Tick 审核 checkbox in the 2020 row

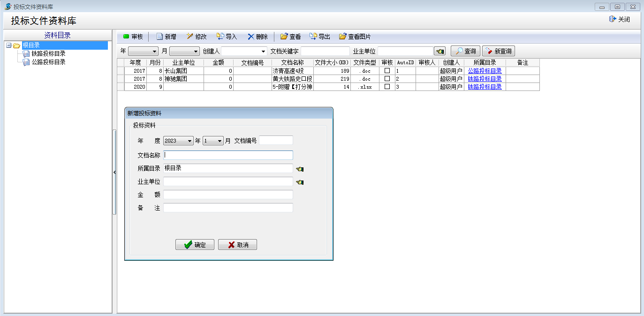point(387,87)
